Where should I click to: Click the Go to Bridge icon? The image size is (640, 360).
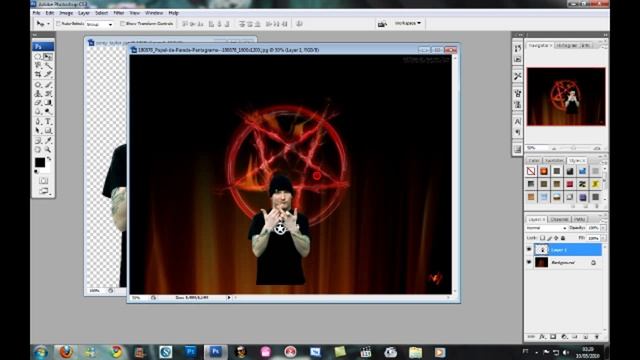pyautogui.click(x=382, y=24)
